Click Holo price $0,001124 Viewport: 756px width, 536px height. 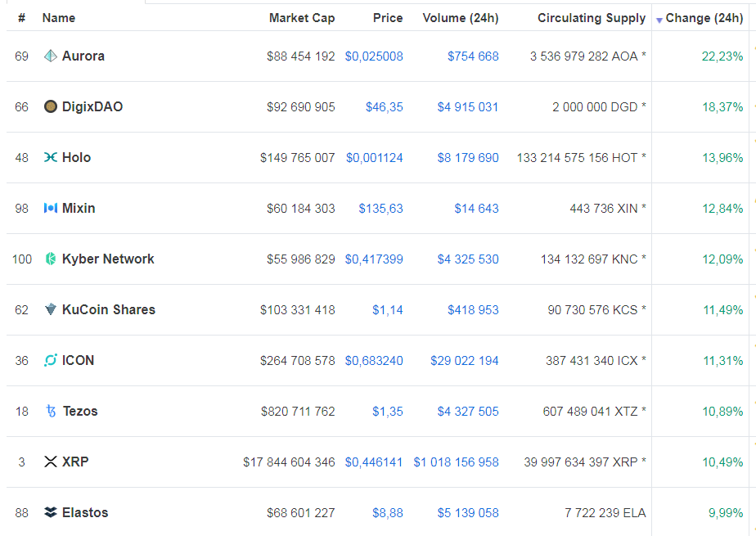click(x=374, y=158)
